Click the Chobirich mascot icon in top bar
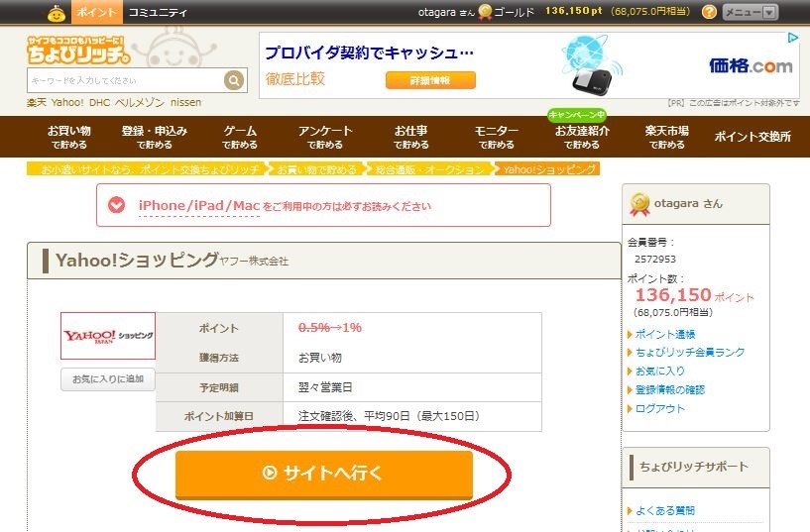This screenshot has height=532, width=810. [x=57, y=14]
